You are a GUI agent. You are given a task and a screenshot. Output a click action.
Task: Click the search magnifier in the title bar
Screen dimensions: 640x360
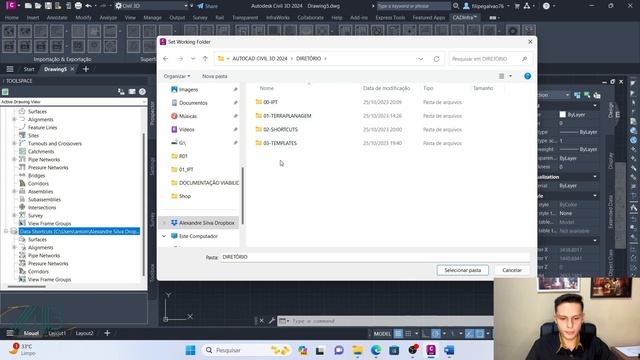point(456,6)
